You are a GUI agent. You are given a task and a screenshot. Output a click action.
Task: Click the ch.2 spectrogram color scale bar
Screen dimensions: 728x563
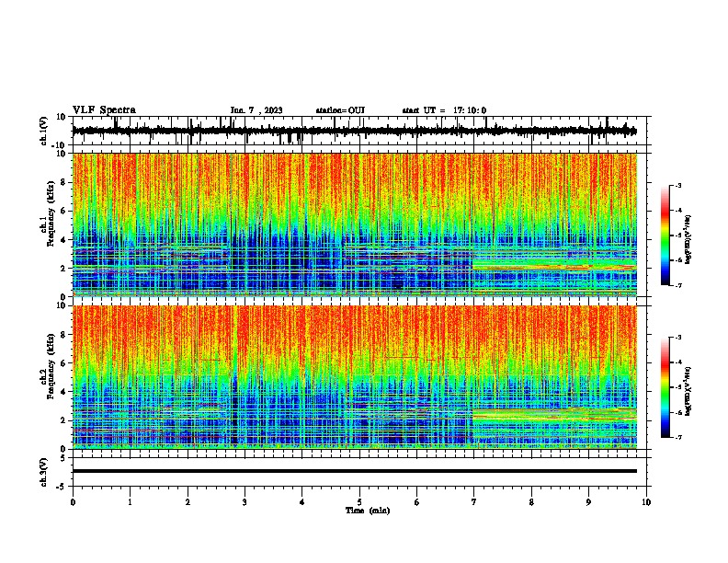(x=665, y=387)
